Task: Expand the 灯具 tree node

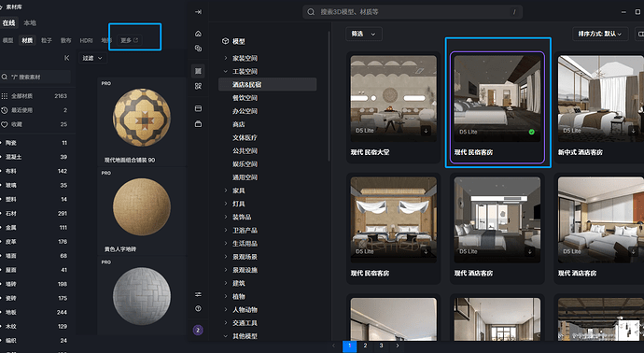Action: [226, 204]
